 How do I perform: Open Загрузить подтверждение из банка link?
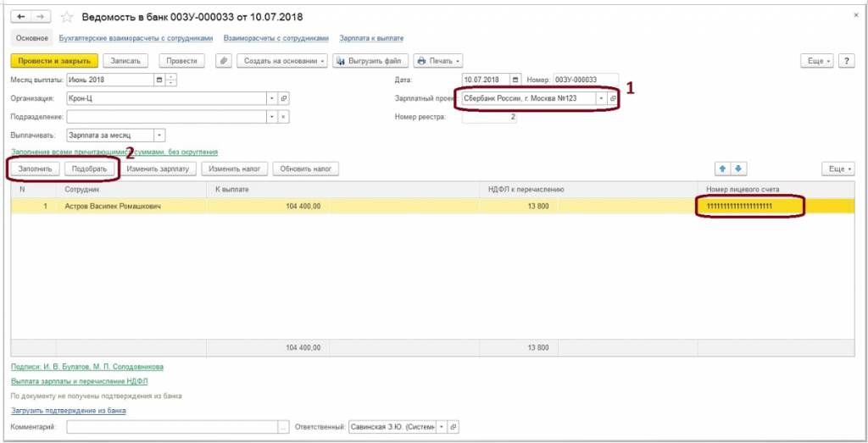click(68, 410)
